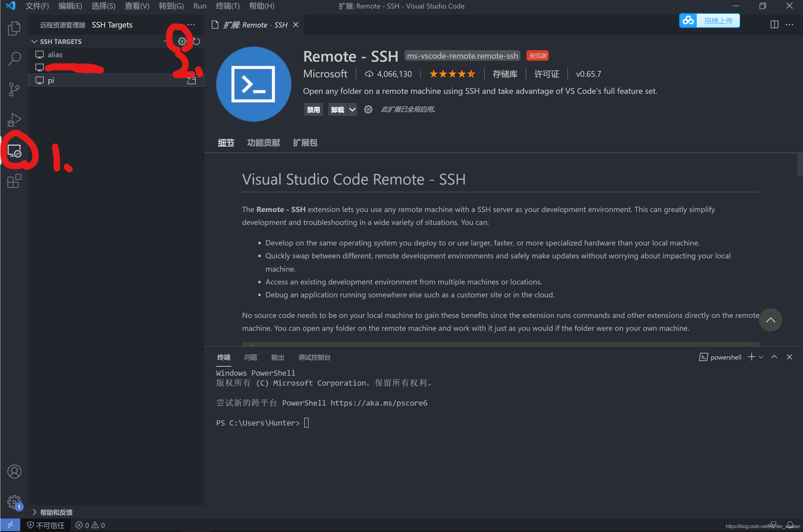The width and height of the screenshot is (803, 532).
Task: Open the Run menu
Action: [x=200, y=6]
